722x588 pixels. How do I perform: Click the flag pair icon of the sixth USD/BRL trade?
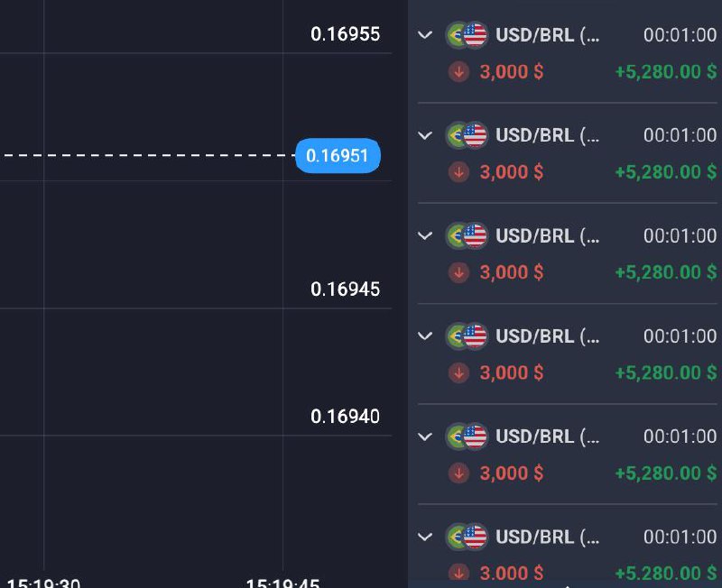pos(467,537)
